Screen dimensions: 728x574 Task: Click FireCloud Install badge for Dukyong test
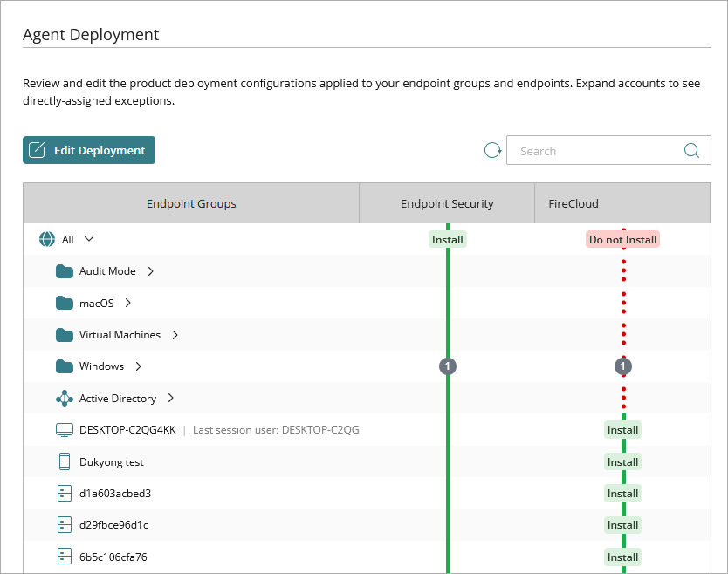[x=622, y=461]
